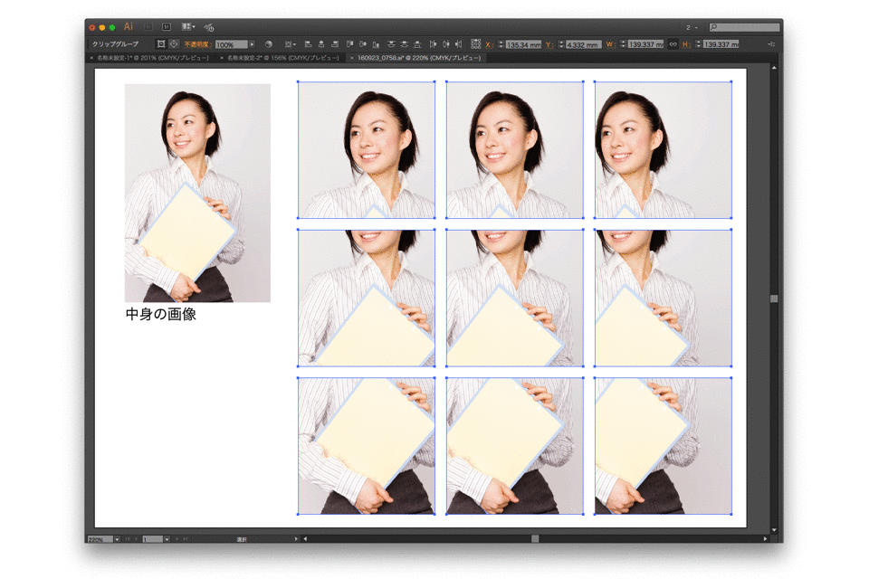Expand the status bar 選択 options arrow
Screen dimensions: 869x588
297,539
